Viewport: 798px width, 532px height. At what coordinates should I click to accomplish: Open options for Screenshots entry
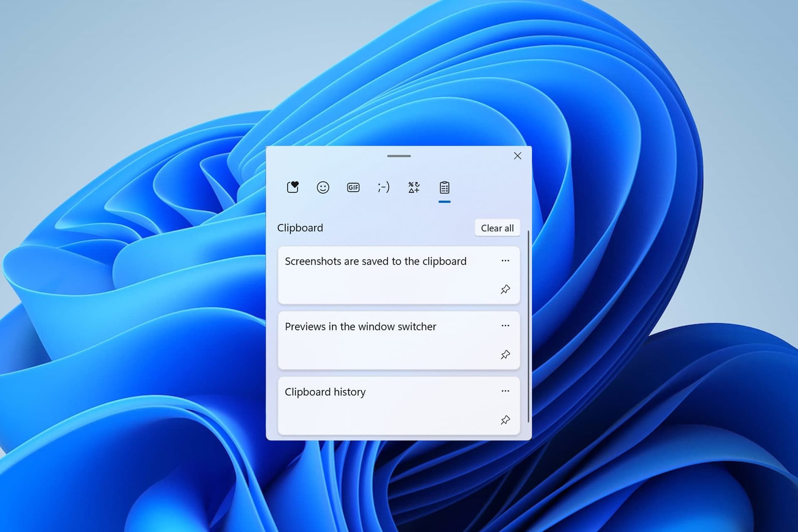pos(505,261)
